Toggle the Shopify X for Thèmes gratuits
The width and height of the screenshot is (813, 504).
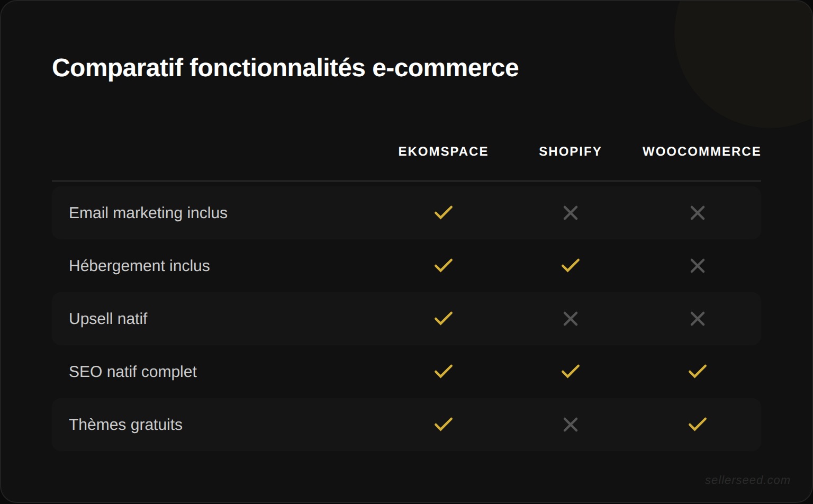pos(570,424)
